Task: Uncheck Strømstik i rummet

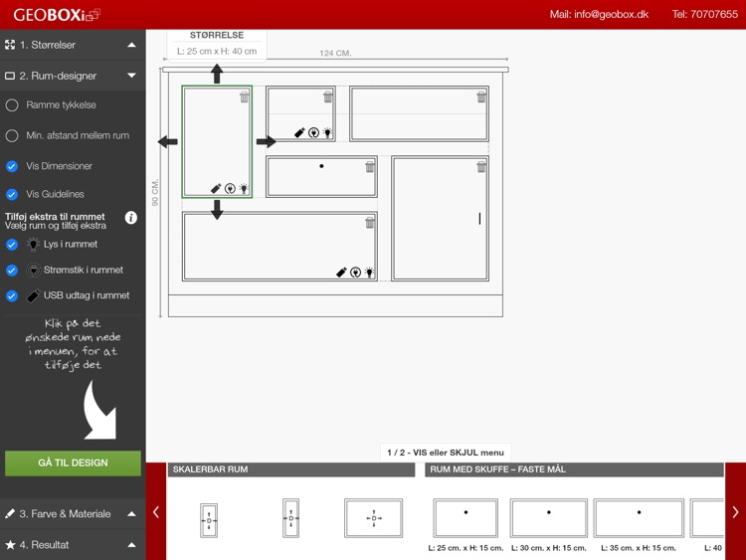Action: point(12,271)
